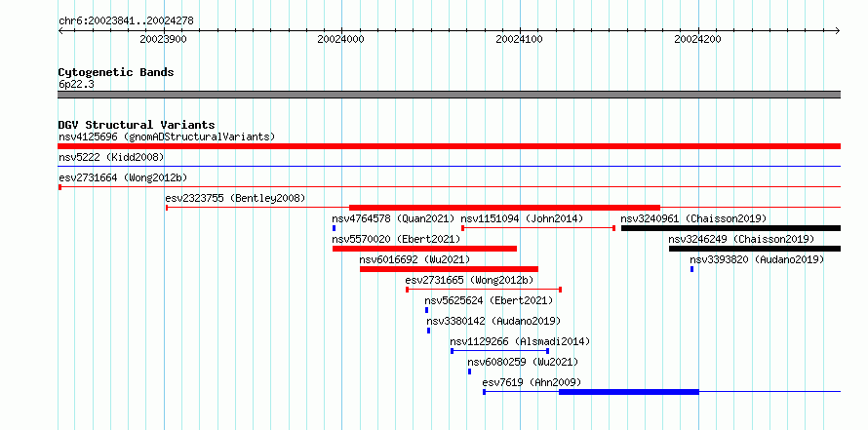Click the esv7619 (Ahn2009) label
The width and height of the screenshot is (868, 430).
tap(532, 382)
